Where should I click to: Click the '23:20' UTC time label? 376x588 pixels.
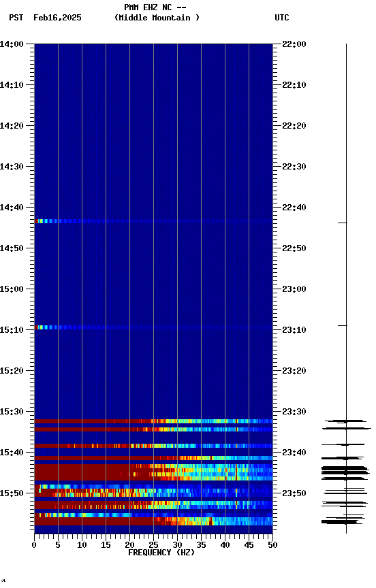click(x=294, y=372)
